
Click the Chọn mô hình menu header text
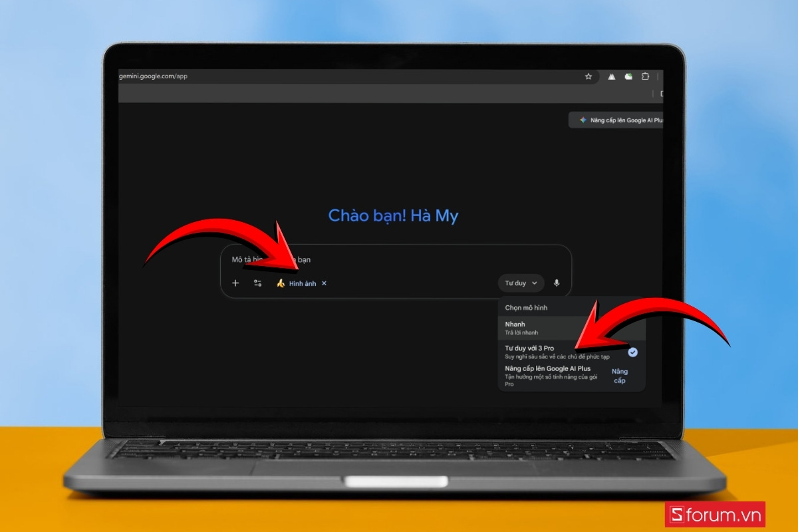[525, 308]
